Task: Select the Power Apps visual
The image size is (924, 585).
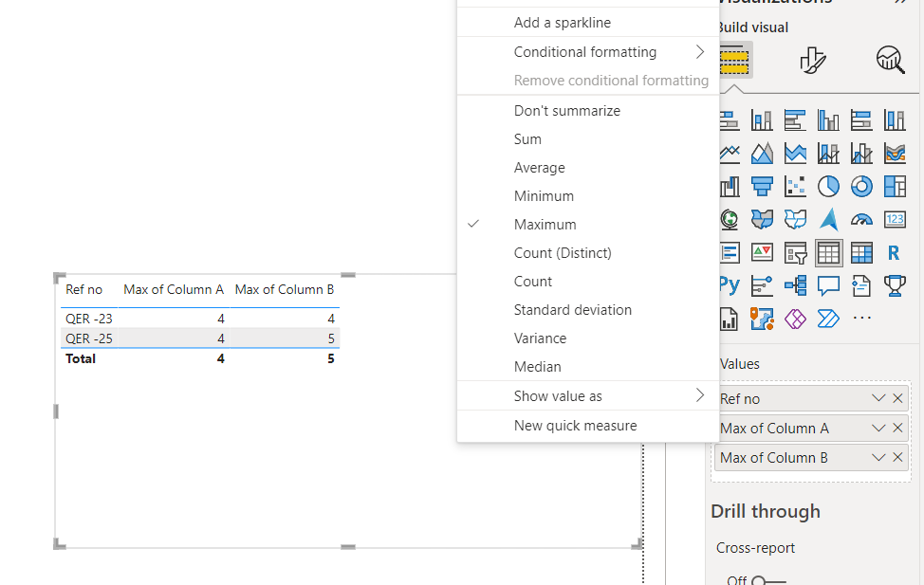Action: tap(795, 319)
